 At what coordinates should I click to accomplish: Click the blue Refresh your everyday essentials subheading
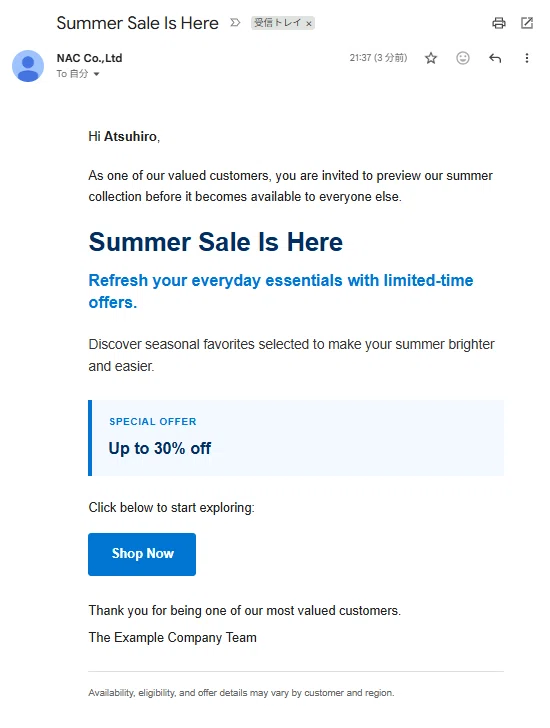281,291
